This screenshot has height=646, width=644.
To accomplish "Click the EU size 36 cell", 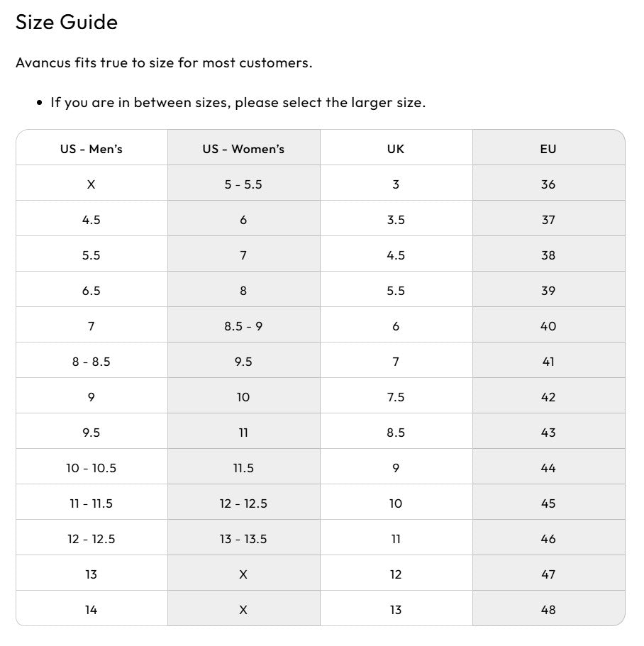I will tap(548, 184).
